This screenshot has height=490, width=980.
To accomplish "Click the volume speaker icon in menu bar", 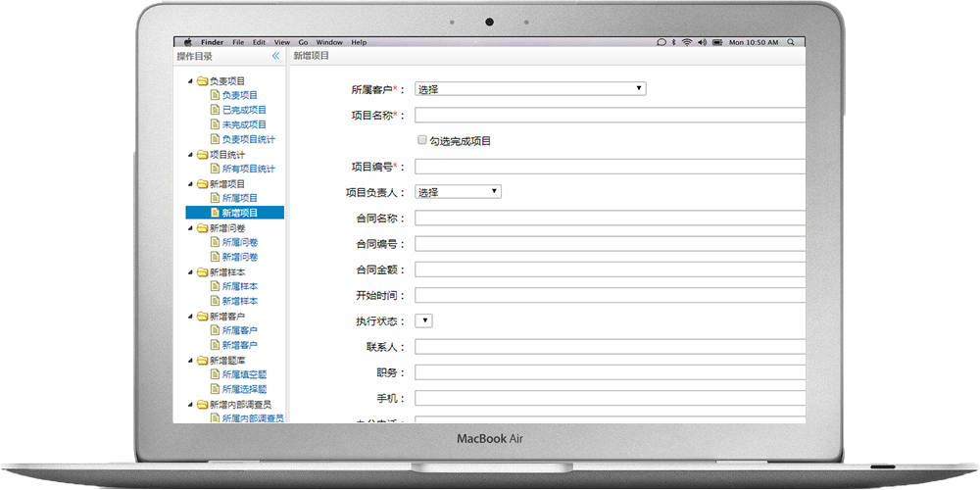I will point(702,42).
